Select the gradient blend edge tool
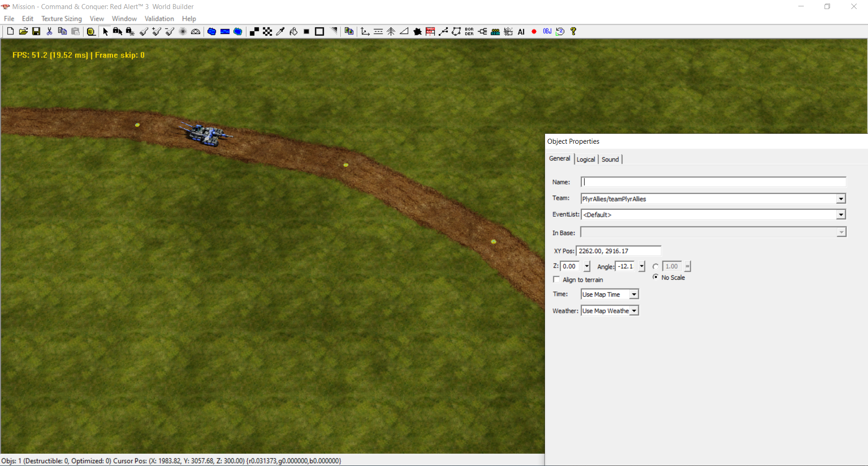 click(x=334, y=31)
